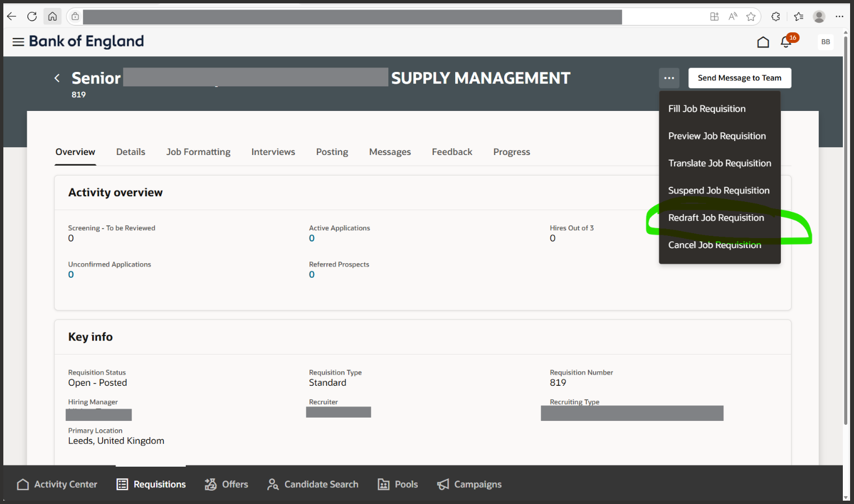Open the Posting tab
Image resolution: width=854 pixels, height=504 pixels.
click(x=332, y=152)
